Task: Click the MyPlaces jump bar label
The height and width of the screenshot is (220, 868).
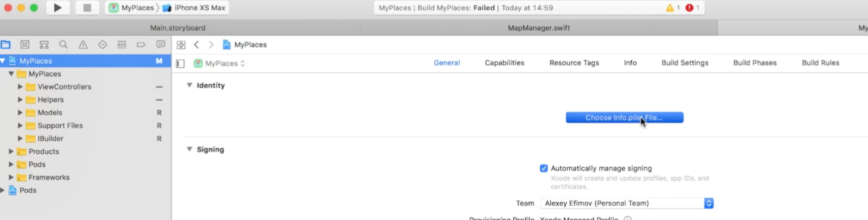Action: [251, 45]
